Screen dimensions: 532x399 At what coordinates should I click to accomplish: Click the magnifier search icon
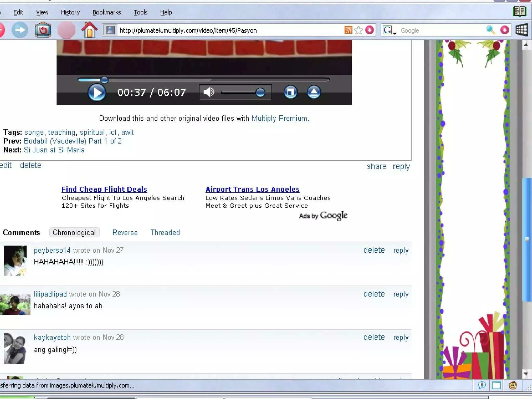[490, 30]
